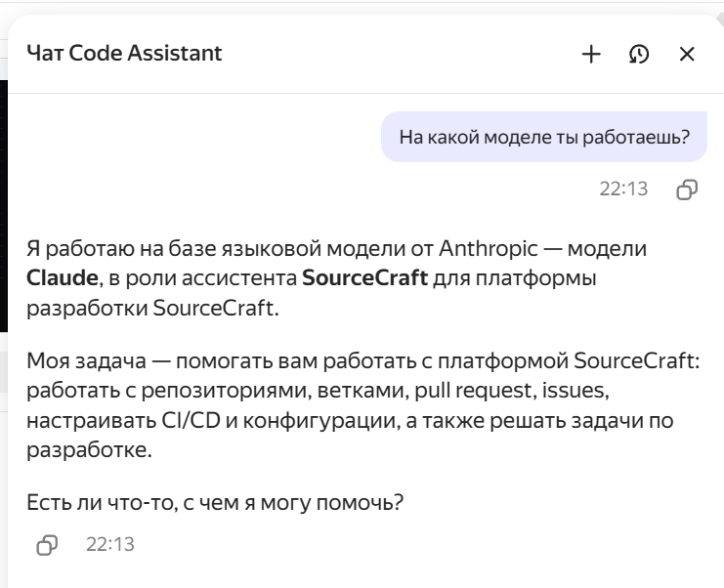This screenshot has height=588, width=724.
Task: Click the bold 'SourceCraft' in reply
Action: [364, 278]
